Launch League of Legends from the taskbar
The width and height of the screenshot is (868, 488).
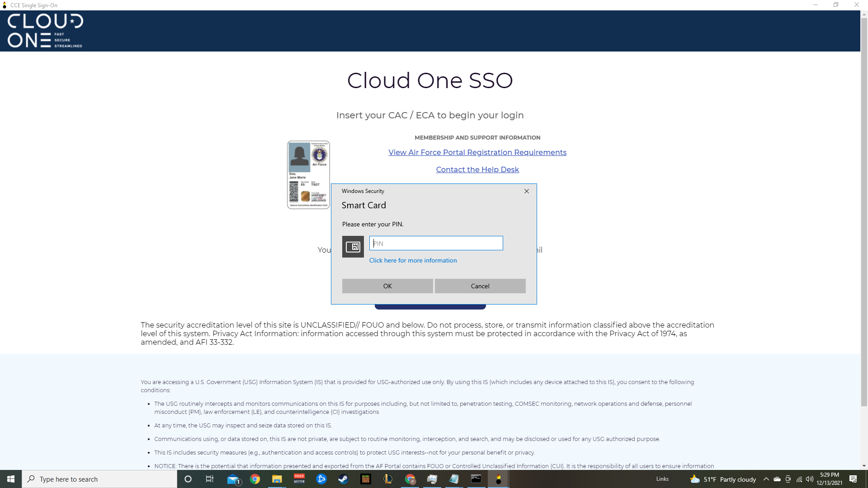pyautogui.click(x=387, y=479)
